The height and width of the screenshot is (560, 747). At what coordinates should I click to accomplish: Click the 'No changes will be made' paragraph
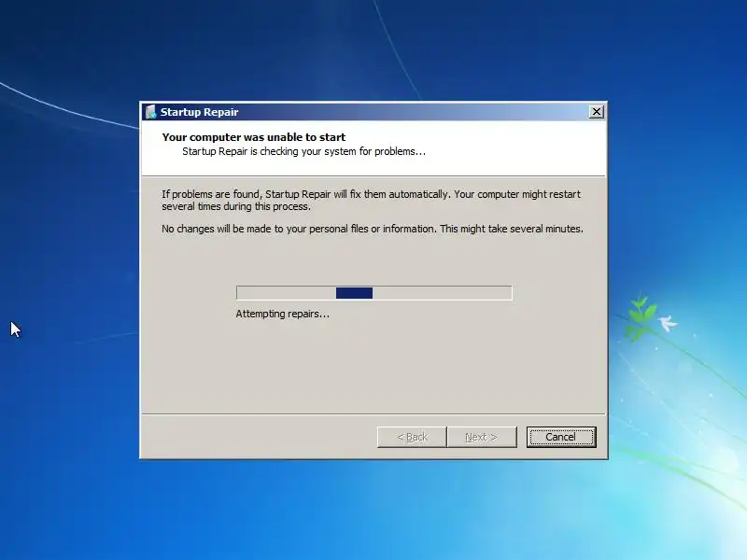point(373,229)
